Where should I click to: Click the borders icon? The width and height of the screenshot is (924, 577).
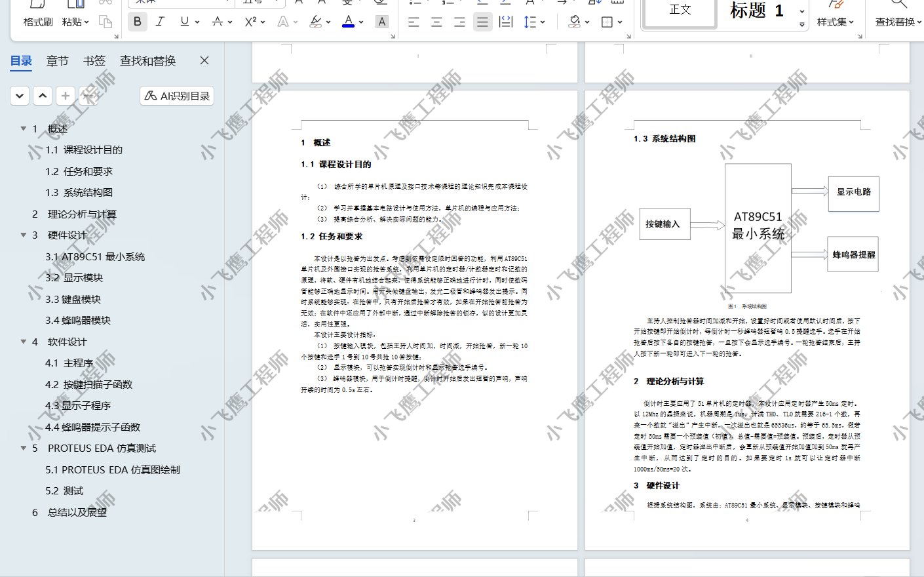607,22
